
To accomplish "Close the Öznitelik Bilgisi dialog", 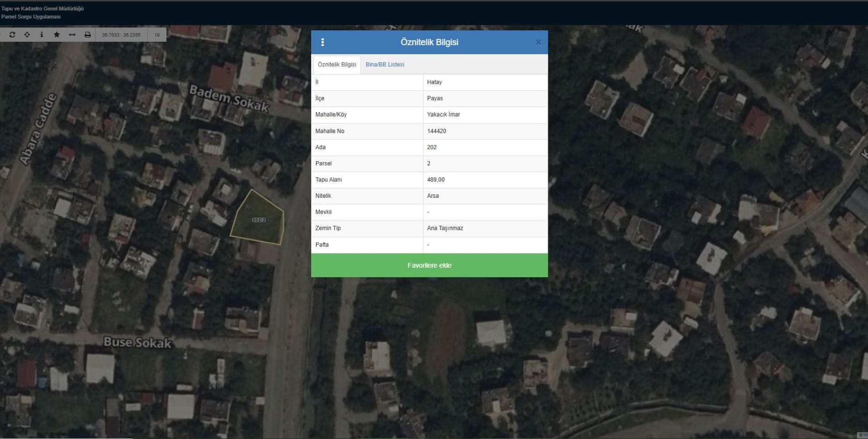I will coord(538,42).
